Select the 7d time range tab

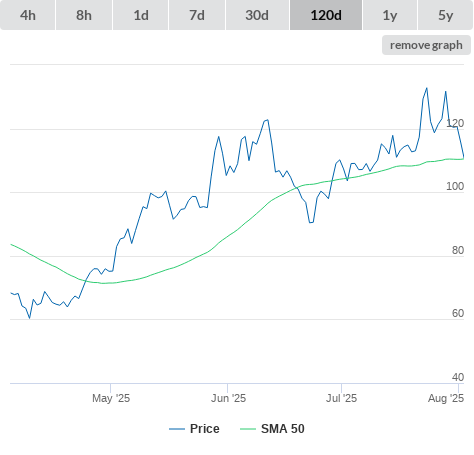point(197,15)
